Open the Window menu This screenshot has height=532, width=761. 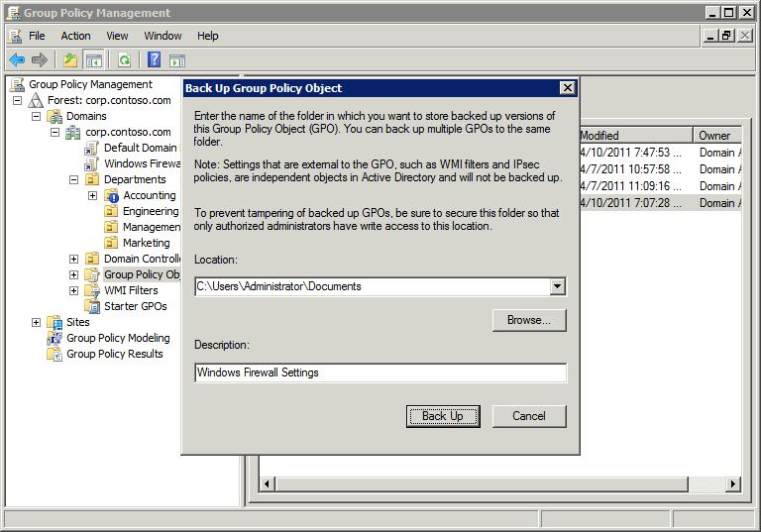(163, 36)
